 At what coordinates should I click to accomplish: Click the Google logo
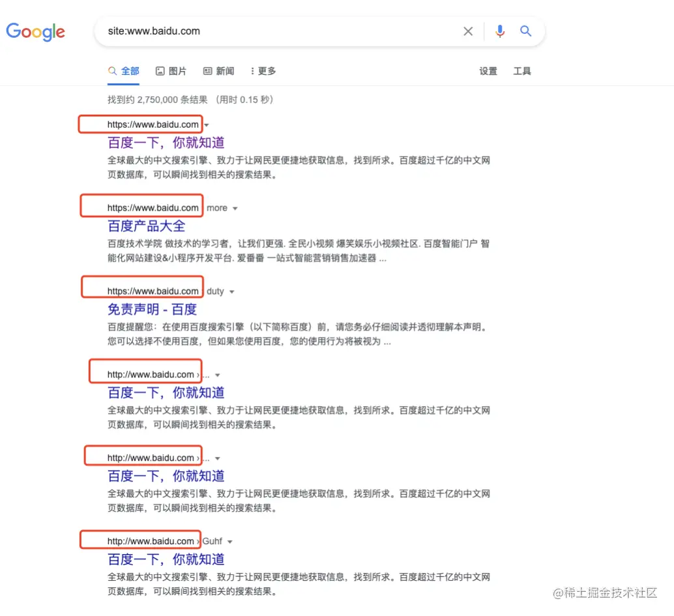coord(35,31)
